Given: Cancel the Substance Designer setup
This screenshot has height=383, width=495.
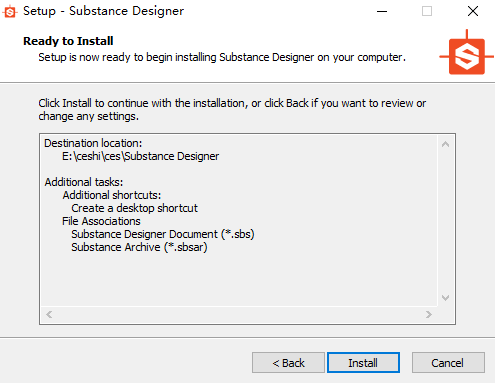Looking at the screenshot, I should tap(448, 362).
